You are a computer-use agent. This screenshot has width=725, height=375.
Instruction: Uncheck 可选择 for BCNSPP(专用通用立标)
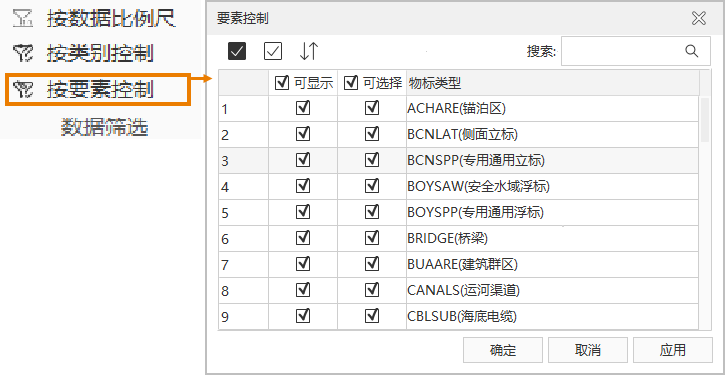[372, 160]
